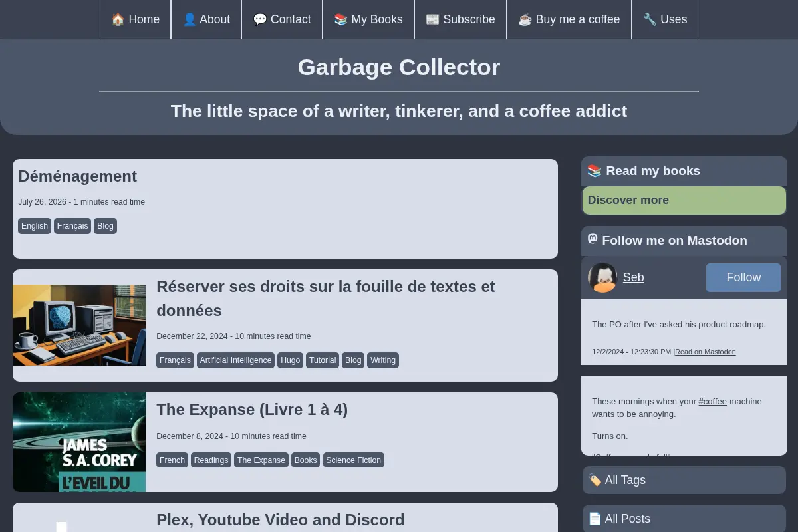Click the Garbage Collector site title
Viewport: 798px width, 532px height.
pos(399,67)
